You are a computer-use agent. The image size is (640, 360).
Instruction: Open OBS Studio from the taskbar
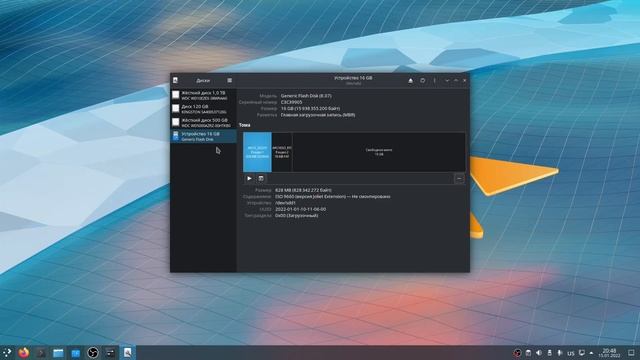93,353
